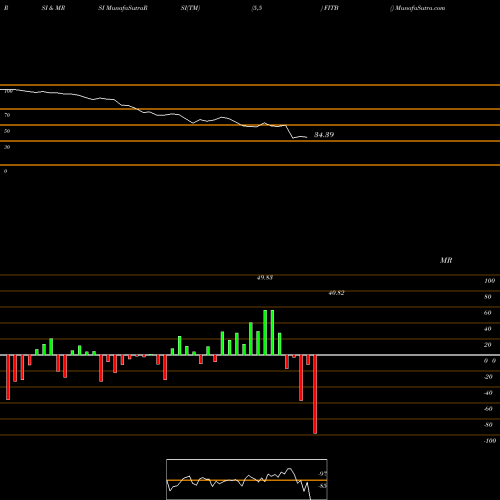The width and height of the screenshot is (500, 500).
Task: Select the RSI 70 axis label
Action: 7,115
